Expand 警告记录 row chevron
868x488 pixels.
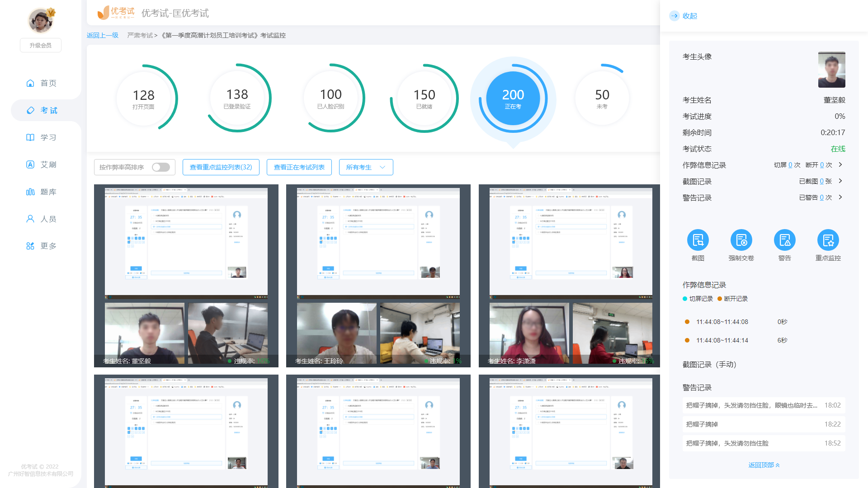[840, 197]
